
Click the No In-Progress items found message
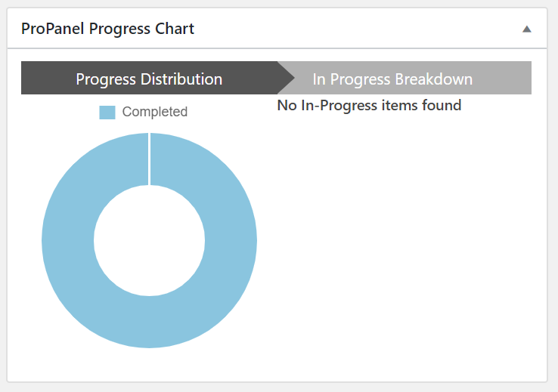[x=369, y=106]
